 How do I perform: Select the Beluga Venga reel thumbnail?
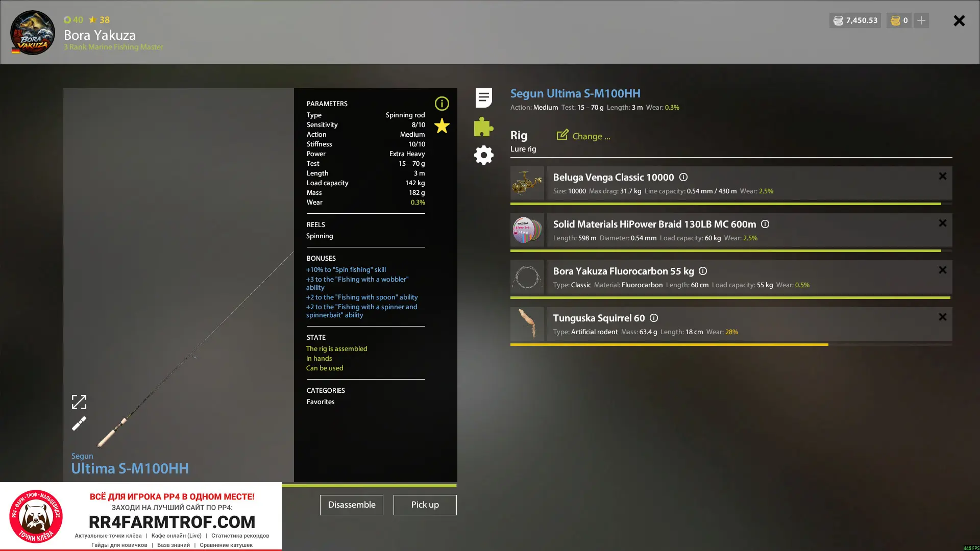point(527,183)
